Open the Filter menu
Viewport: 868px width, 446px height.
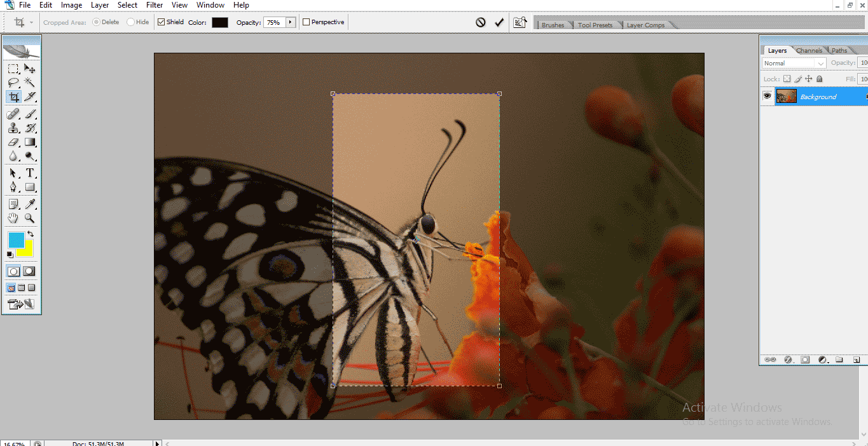coord(155,5)
